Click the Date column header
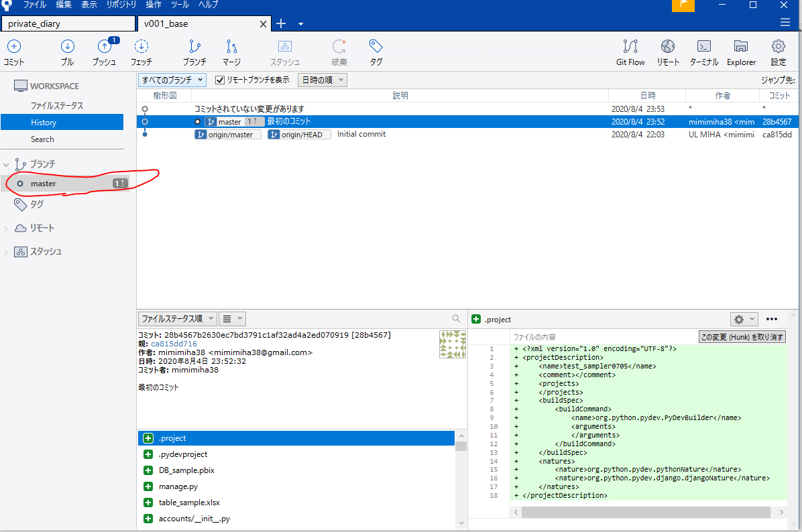This screenshot has width=802, height=532. point(647,96)
